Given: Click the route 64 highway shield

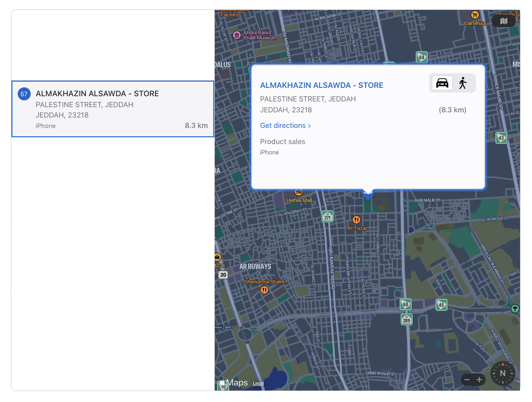Looking at the screenshot, I should tap(421, 57).
